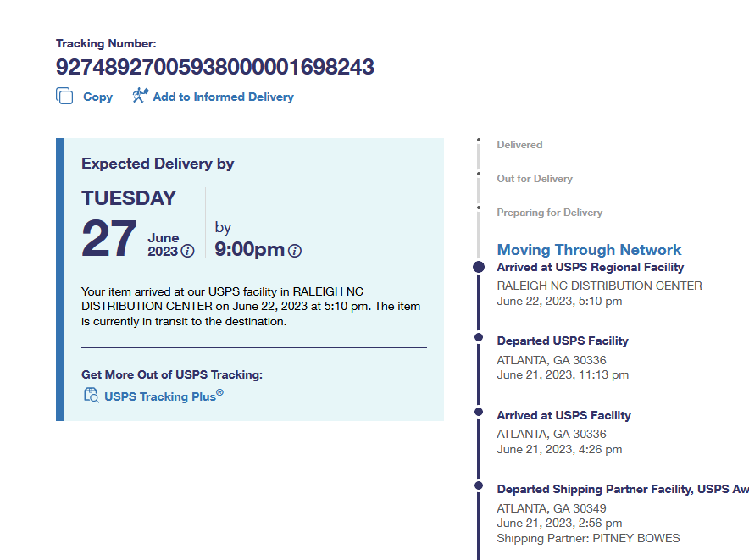749x560 pixels.
Task: Click the Copy tracking number icon
Action: click(64, 97)
